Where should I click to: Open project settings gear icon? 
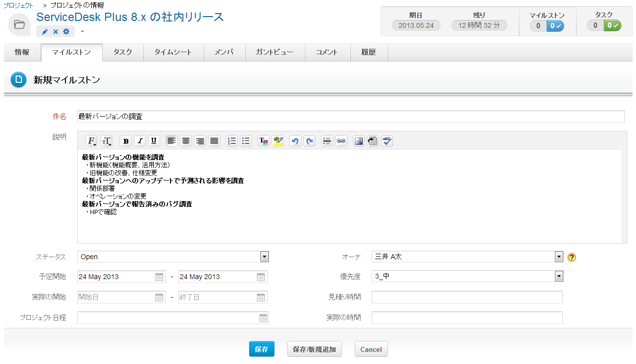pyautogui.click(x=66, y=32)
